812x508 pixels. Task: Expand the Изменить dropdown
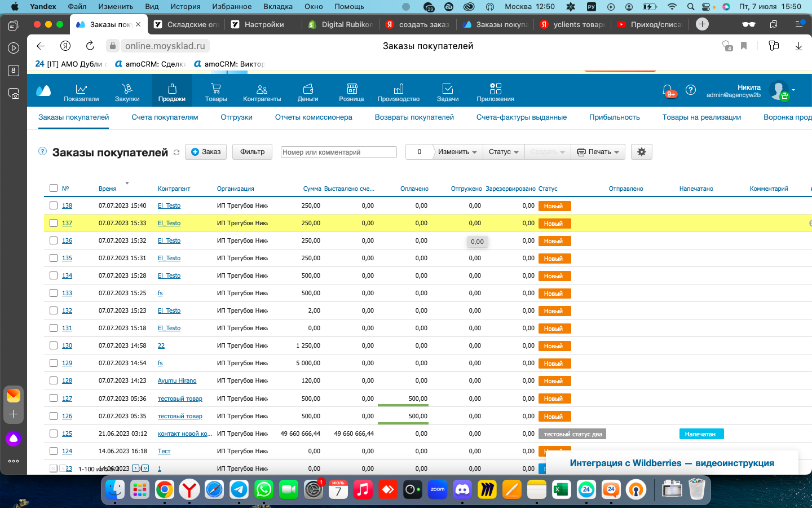(x=457, y=152)
